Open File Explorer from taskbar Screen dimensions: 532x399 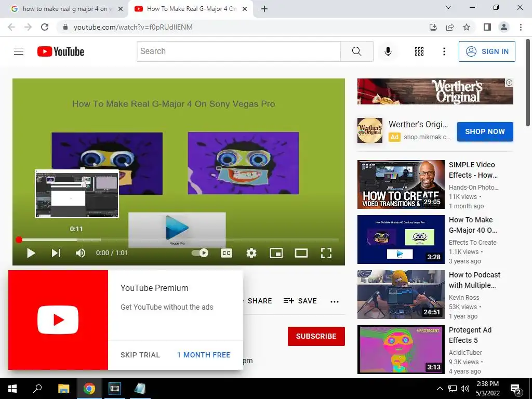(63, 389)
